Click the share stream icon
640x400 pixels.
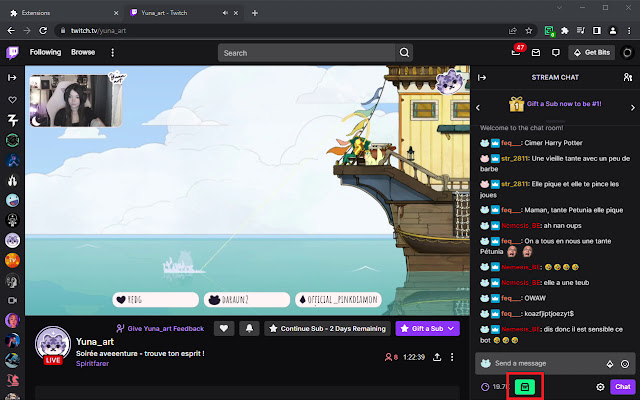tap(437, 357)
